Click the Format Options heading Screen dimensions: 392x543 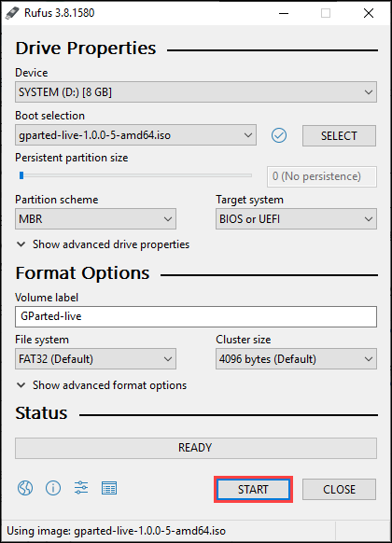(x=82, y=273)
